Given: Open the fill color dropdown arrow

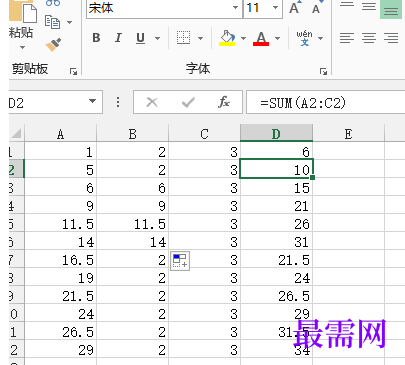Looking at the screenshot, I should coord(243,38).
